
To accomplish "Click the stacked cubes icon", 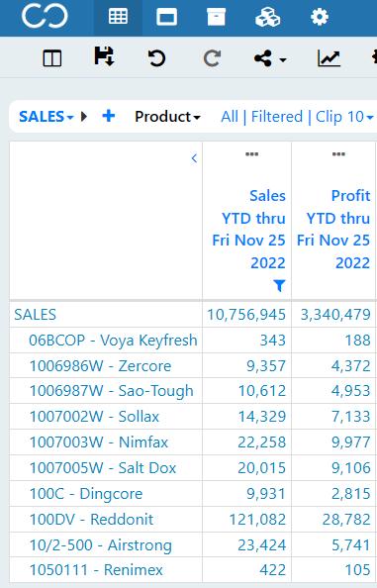I will coord(267,17).
